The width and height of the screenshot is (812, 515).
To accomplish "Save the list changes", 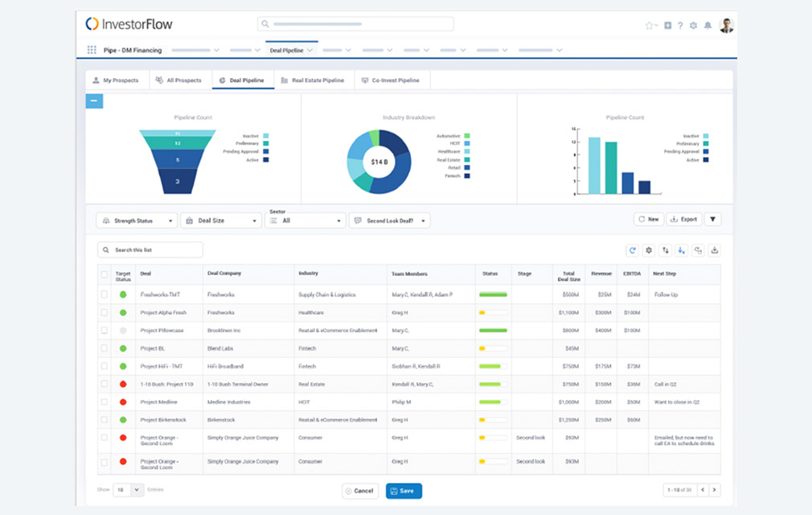I will [x=403, y=490].
